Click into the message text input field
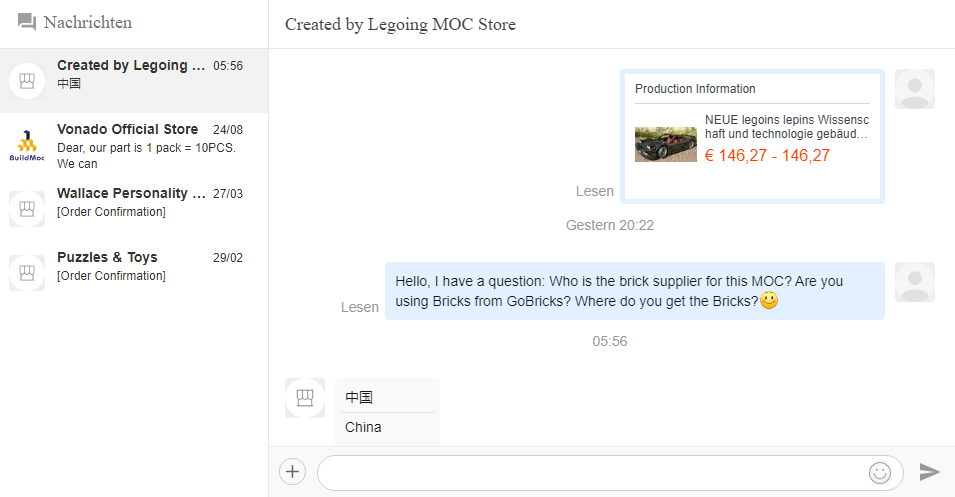The width and height of the screenshot is (955, 497). (x=590, y=473)
